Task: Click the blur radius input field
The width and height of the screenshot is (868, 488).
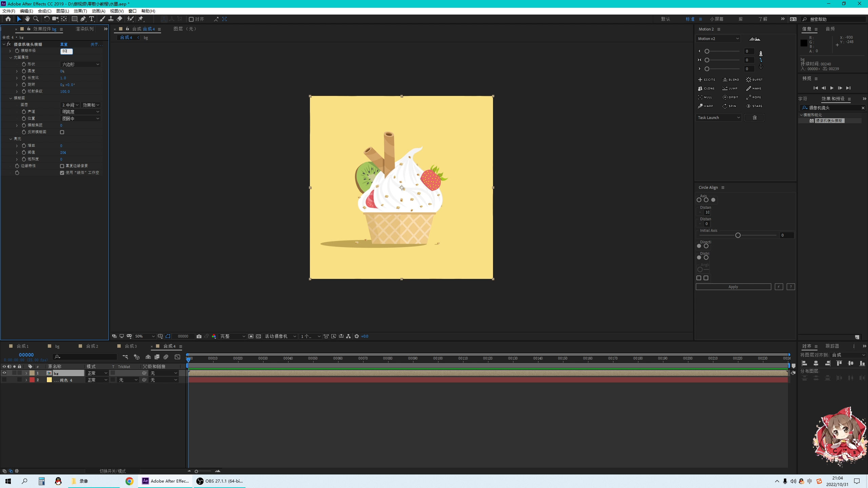Action: (x=66, y=51)
